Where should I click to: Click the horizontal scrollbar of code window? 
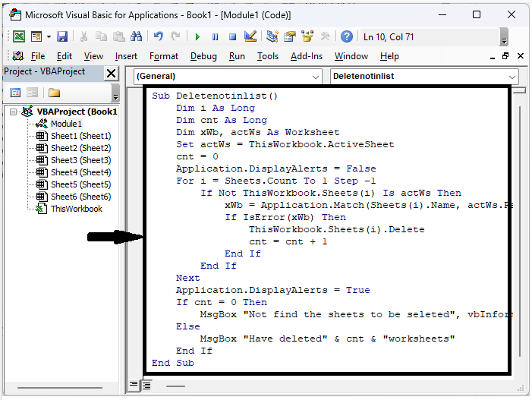click(175, 386)
